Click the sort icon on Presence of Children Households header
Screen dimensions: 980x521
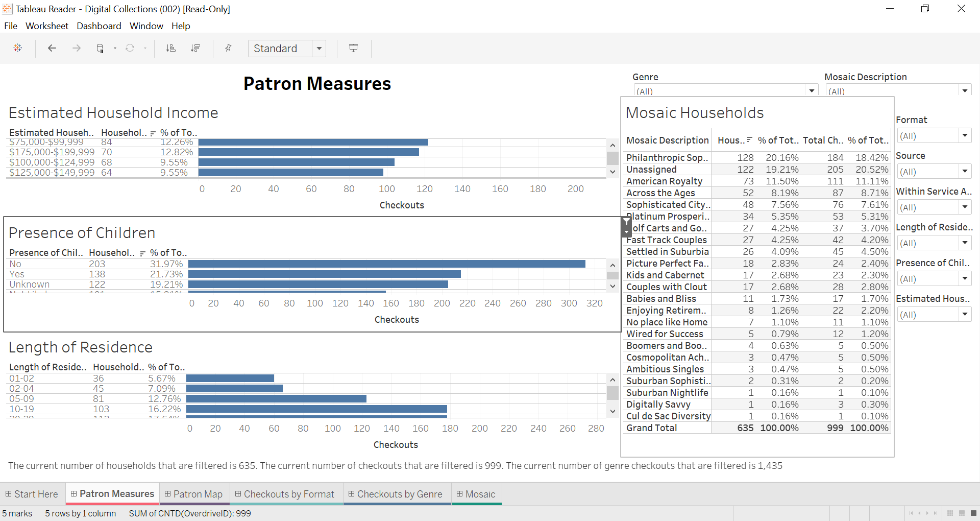[x=142, y=253]
